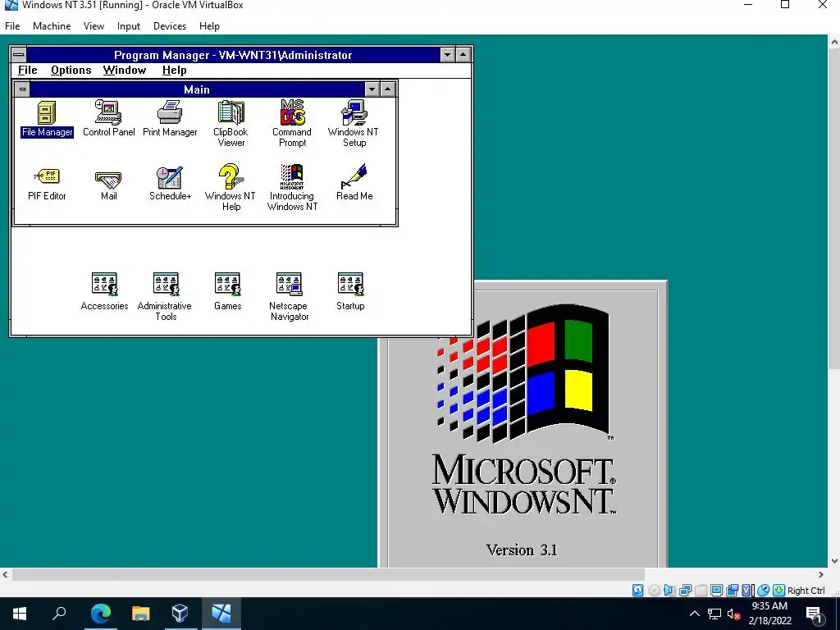Open the VirtualBox Help menu
This screenshot has height=630, width=840.
point(209,25)
